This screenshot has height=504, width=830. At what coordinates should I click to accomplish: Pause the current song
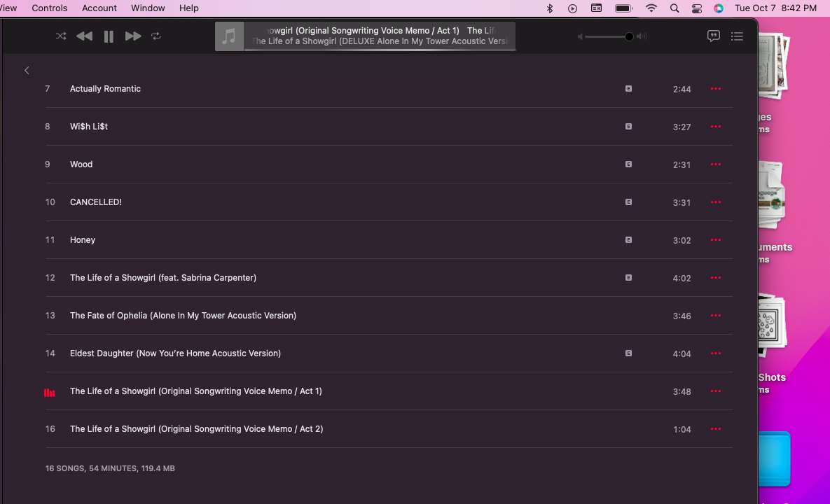[109, 36]
